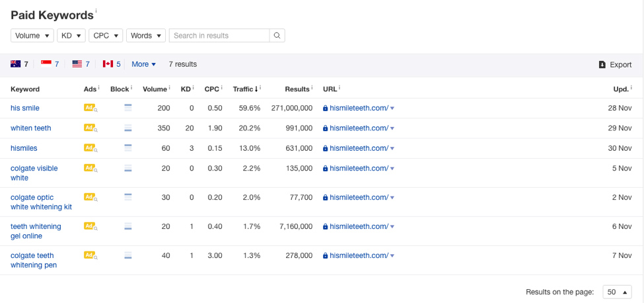The height and width of the screenshot is (303, 644).
Task: Click the search magnifier icon
Action: [277, 35]
